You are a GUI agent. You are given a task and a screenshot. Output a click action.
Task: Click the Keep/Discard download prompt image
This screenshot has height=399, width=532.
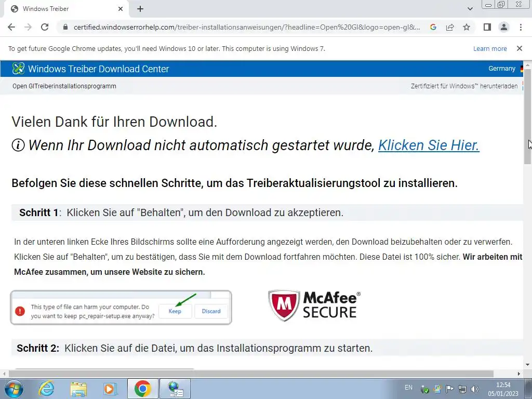coord(121,308)
